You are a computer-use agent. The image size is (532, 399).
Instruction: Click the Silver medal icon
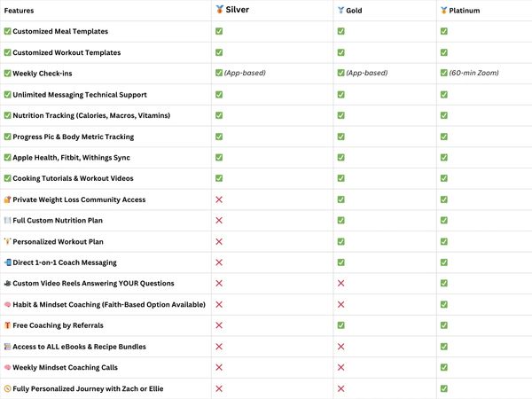[220, 10]
